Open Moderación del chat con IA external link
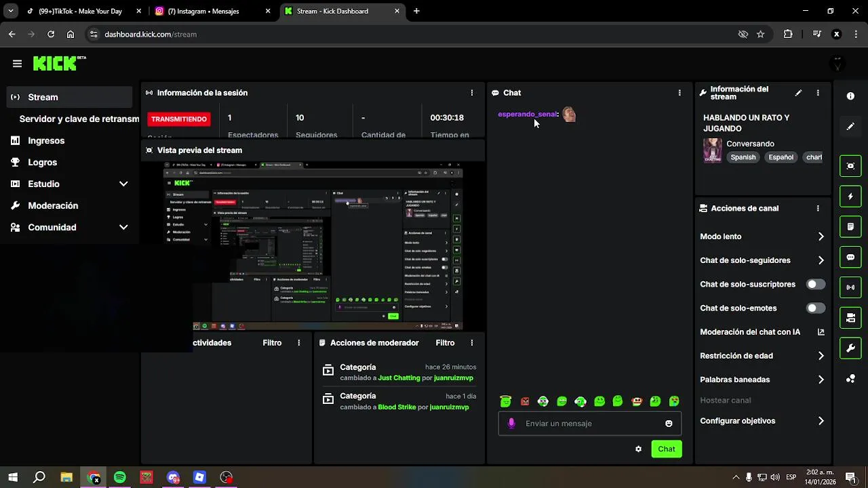The height and width of the screenshot is (488, 868). click(821, 332)
